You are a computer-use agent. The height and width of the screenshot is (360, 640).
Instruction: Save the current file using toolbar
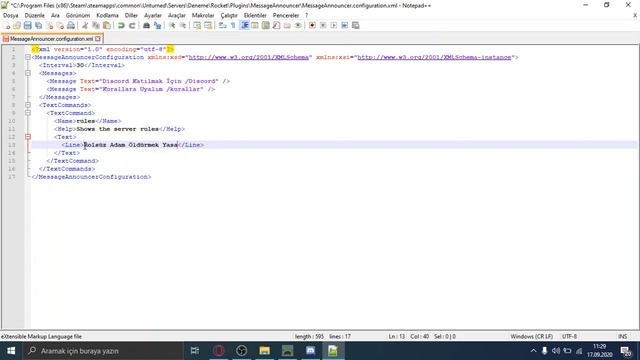pos(27,25)
